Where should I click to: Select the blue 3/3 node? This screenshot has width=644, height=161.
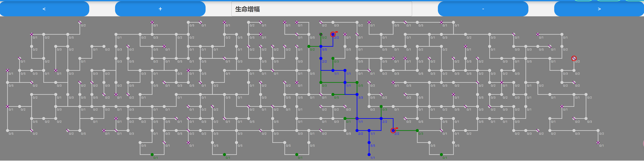coord(357,94)
